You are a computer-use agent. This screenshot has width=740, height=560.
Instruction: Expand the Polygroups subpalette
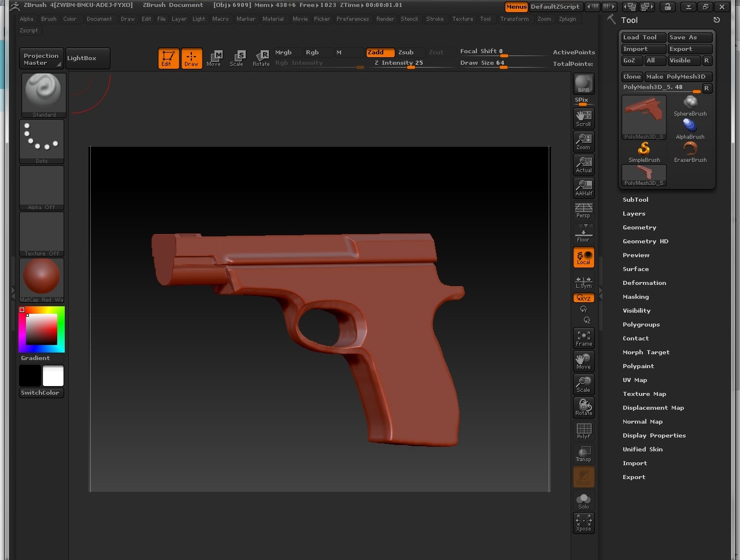(641, 324)
